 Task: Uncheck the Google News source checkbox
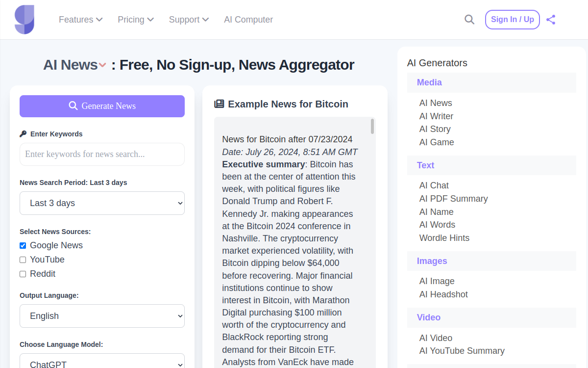[23, 245]
